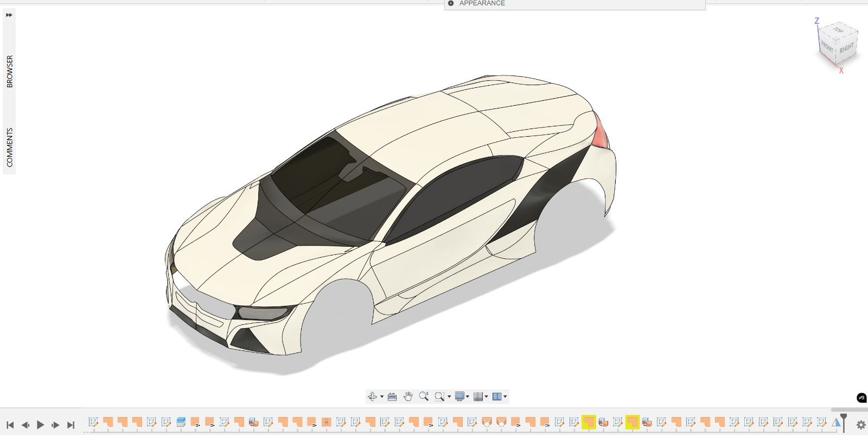Open timeline settings gear
The width and height of the screenshot is (868, 435).
[x=860, y=425]
